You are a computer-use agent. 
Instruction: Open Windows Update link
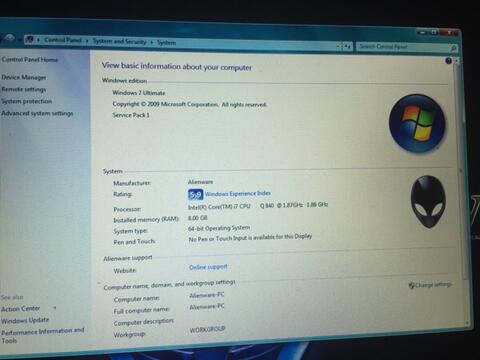pos(25,320)
